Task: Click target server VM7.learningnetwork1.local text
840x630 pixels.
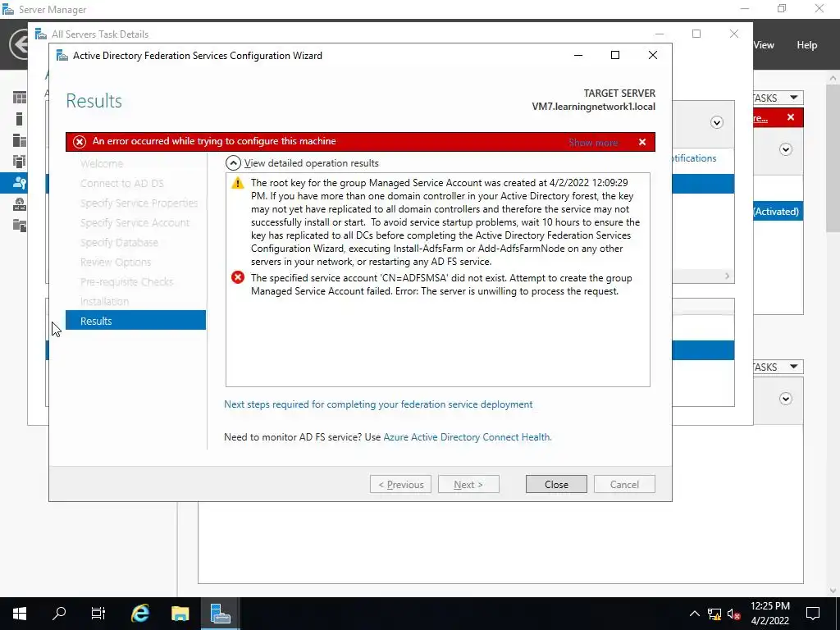Action: tap(593, 107)
